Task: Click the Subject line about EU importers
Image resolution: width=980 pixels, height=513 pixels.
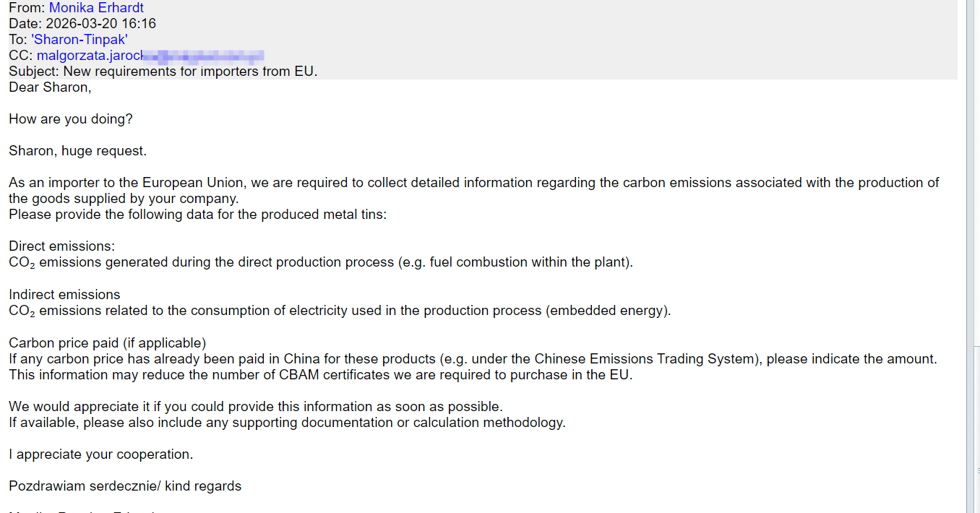Action: point(163,72)
